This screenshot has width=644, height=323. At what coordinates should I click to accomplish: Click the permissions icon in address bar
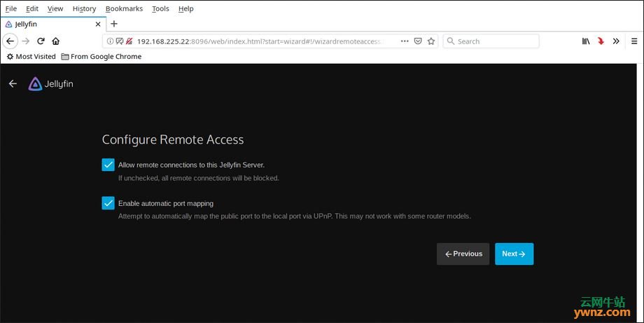tap(120, 41)
